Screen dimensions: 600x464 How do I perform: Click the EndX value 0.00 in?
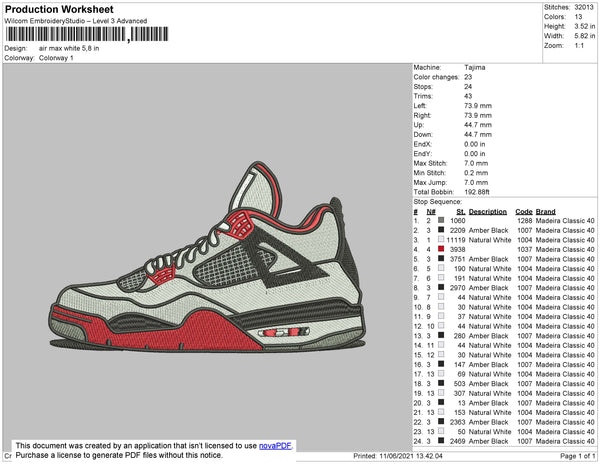click(474, 144)
